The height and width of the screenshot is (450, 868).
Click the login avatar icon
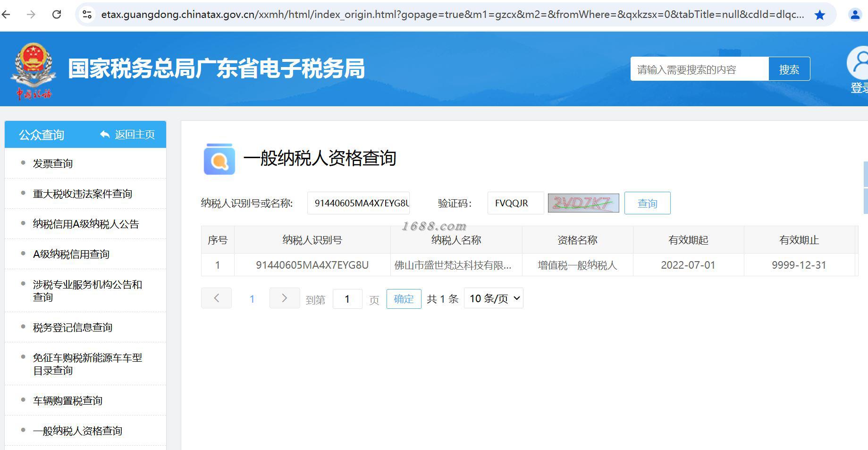point(859,63)
